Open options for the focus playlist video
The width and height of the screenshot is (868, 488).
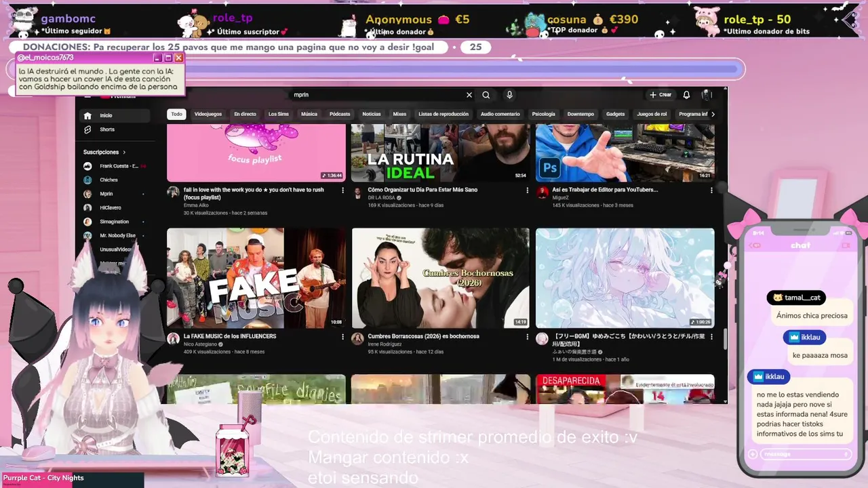pyautogui.click(x=342, y=190)
